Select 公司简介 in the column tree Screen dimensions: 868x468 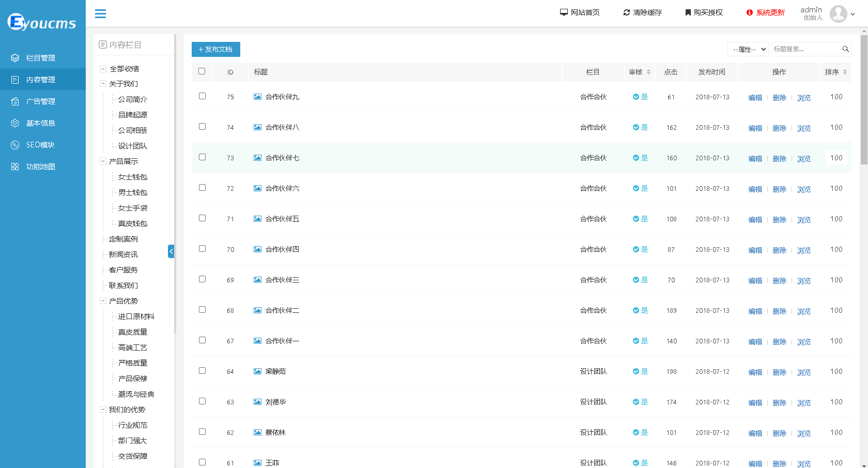tap(133, 99)
